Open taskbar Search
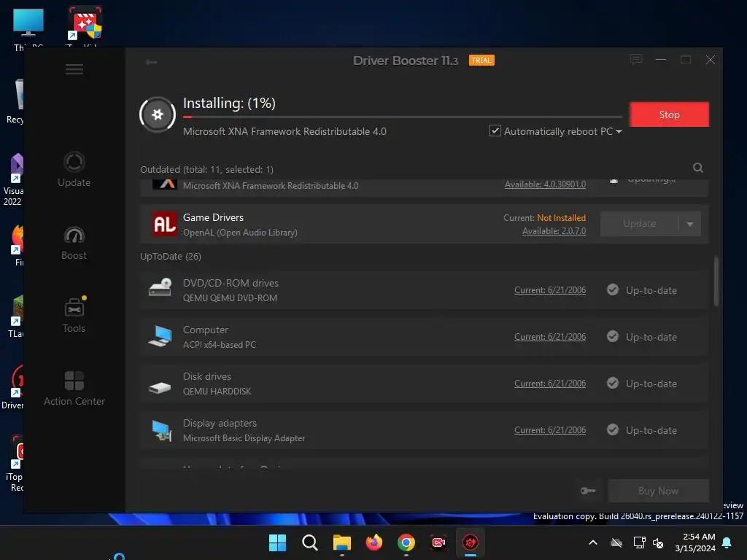This screenshot has width=747, height=560. [x=309, y=542]
